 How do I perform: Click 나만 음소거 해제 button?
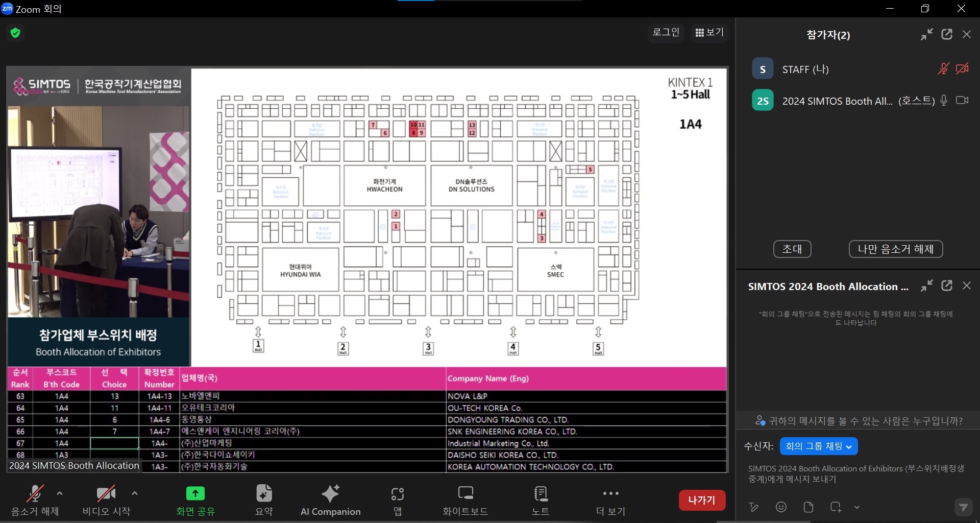click(896, 249)
